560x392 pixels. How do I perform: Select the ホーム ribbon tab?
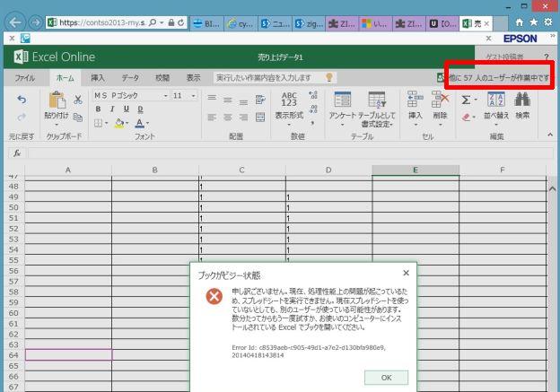(66, 78)
